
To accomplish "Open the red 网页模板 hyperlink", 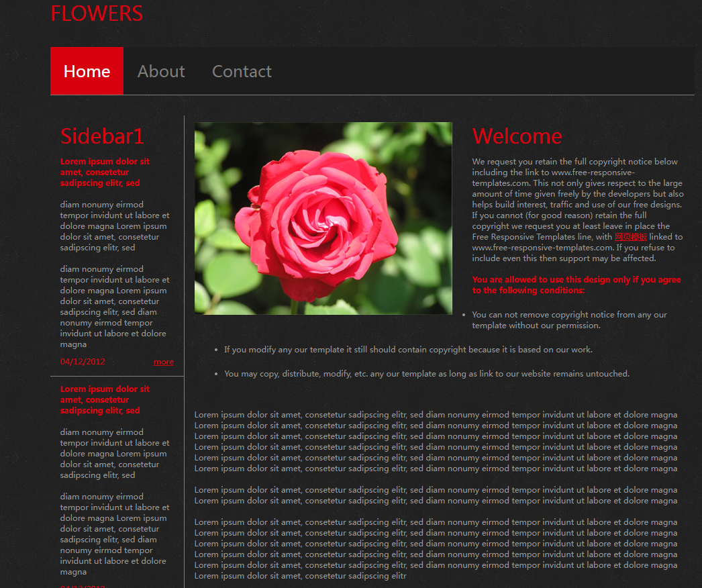I will pyautogui.click(x=631, y=237).
